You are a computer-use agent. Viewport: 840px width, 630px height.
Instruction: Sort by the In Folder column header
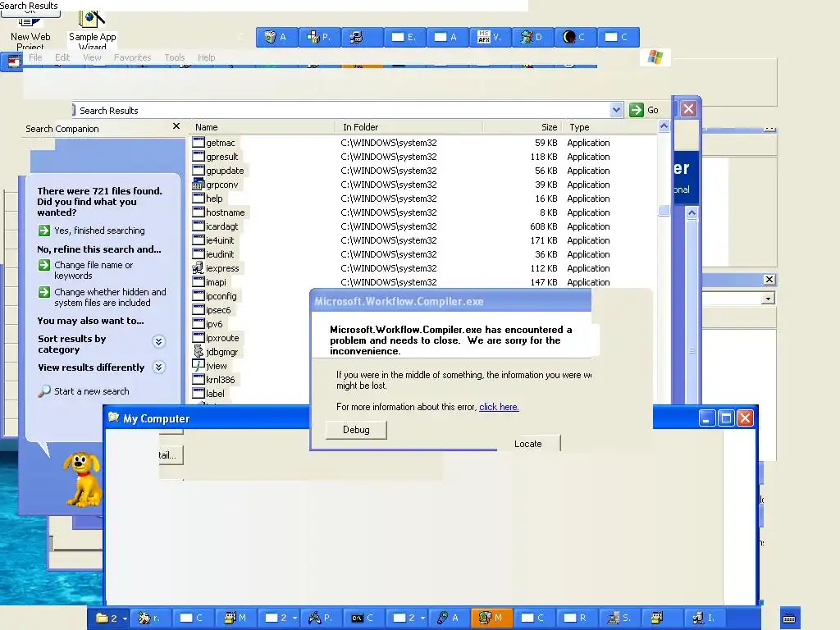(409, 127)
